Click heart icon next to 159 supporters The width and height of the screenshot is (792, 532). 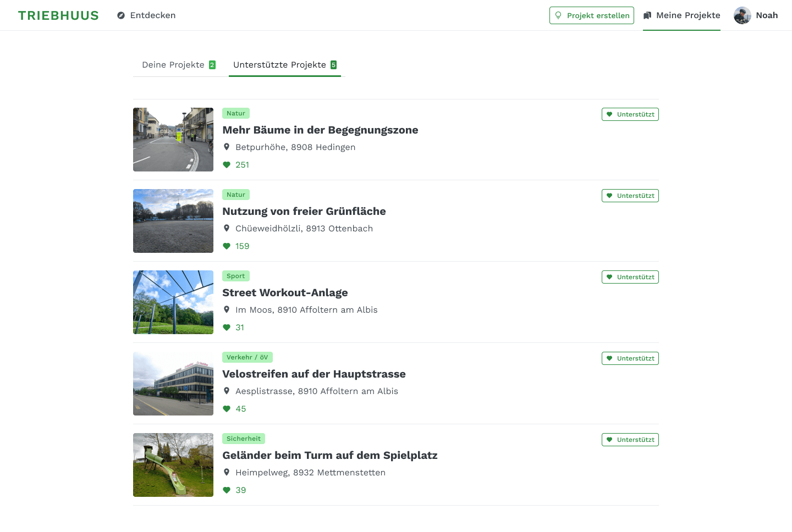227,246
